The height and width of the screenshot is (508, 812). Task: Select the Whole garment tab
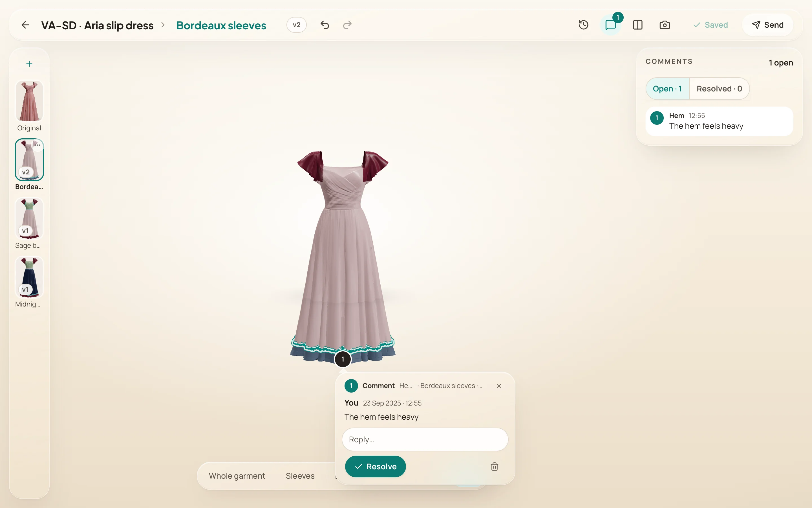(x=237, y=476)
